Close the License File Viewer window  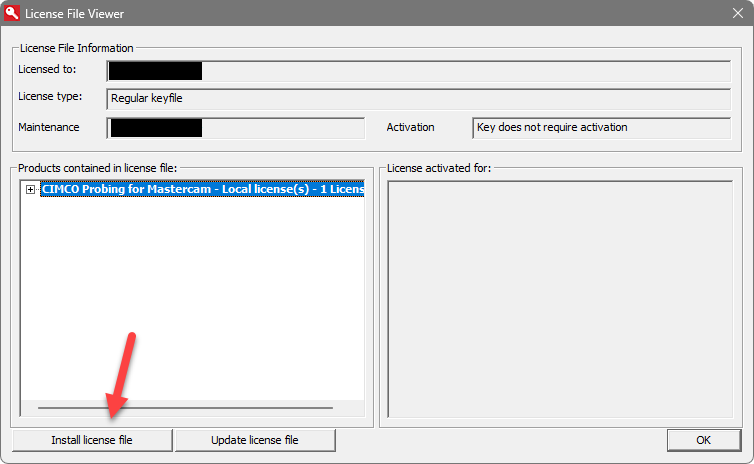tap(738, 13)
